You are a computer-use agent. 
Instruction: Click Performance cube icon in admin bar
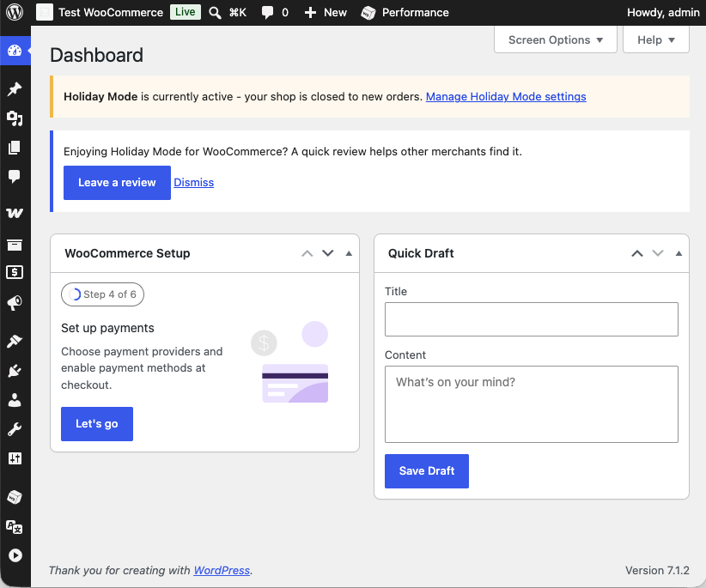click(x=368, y=13)
